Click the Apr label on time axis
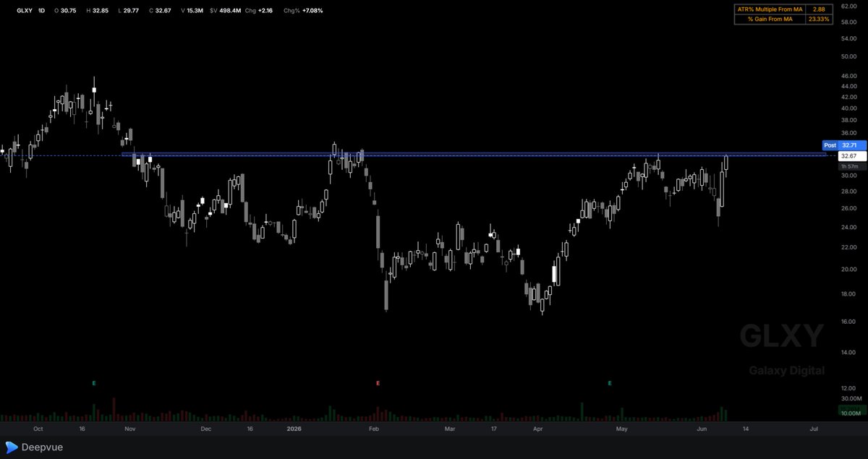 [x=537, y=429]
